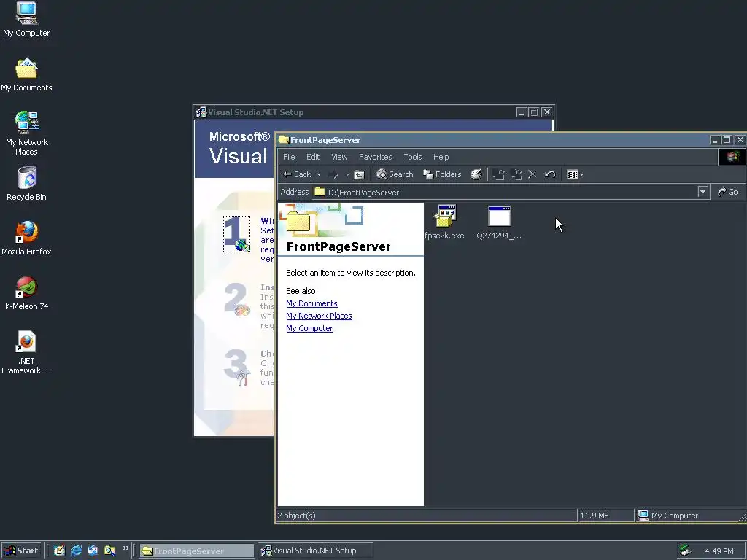Open the Tools menu
The height and width of the screenshot is (560, 747).
(x=413, y=157)
